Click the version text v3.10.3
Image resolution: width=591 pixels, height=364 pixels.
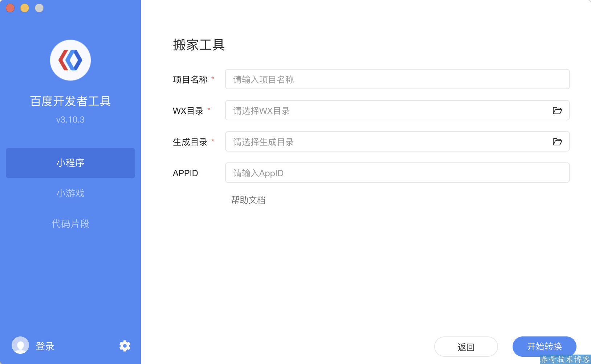point(70,120)
